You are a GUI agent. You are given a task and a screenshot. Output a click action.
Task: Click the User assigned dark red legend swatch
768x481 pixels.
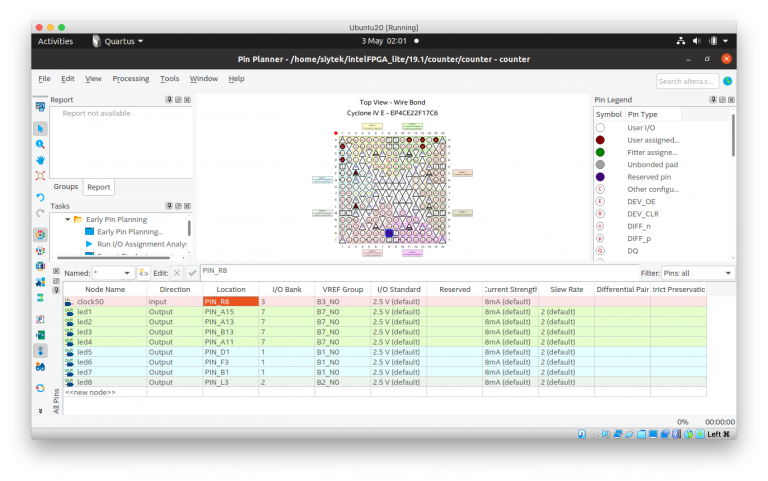(600, 140)
